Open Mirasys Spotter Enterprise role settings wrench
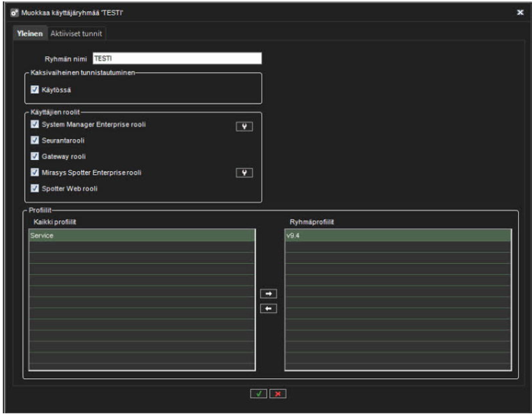Screen dimensions: 532x414 coord(243,173)
